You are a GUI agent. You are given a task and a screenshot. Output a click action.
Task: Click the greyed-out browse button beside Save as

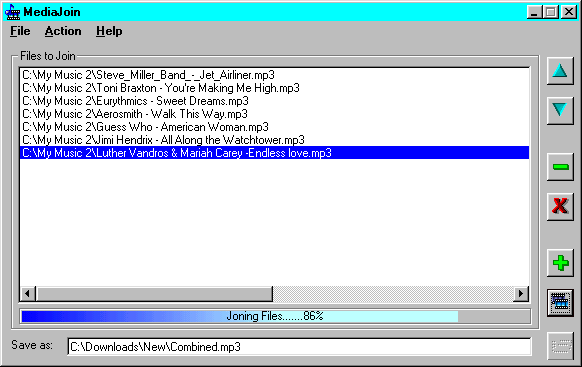(560, 346)
